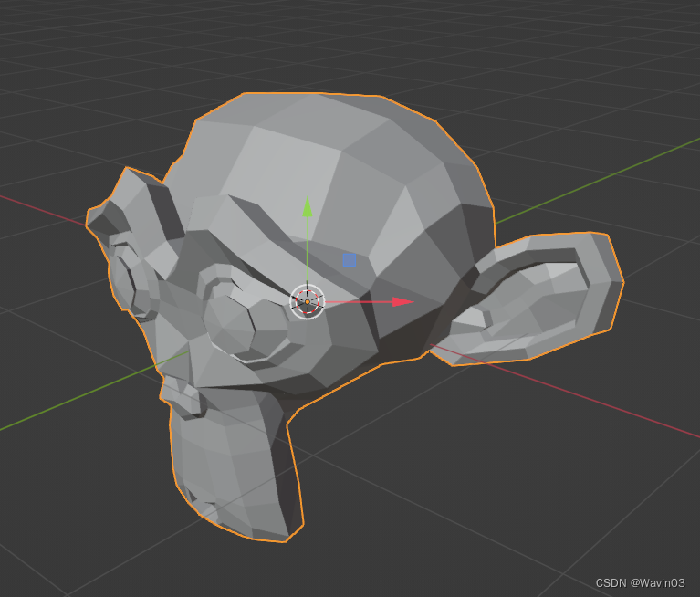Click the blue square plane handle
Viewport: 700px width, 597px height.
coord(350,260)
